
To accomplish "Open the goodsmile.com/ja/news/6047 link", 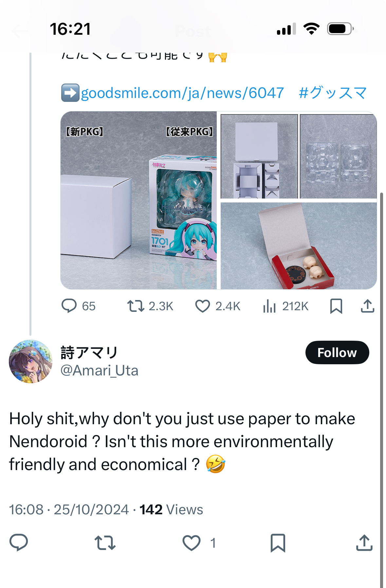I will point(182,93).
